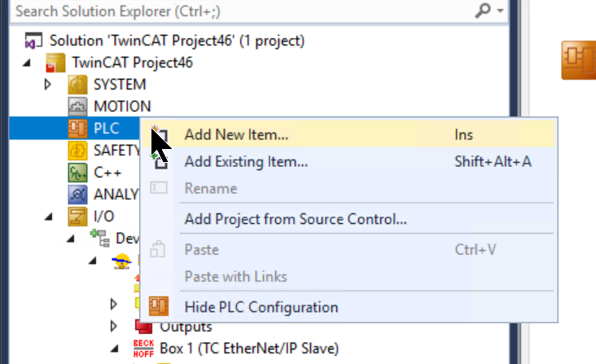Expand the SYSTEM tree node

click(x=47, y=85)
